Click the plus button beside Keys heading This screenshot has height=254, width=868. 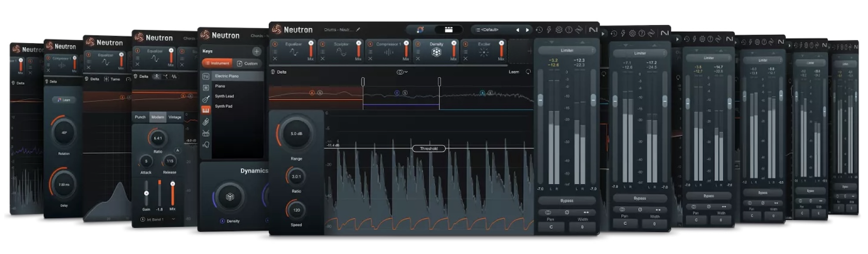click(x=256, y=51)
